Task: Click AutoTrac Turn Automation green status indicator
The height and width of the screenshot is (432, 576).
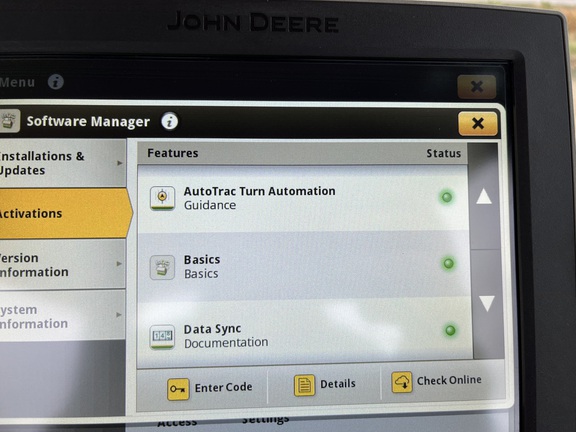Action: click(x=447, y=197)
